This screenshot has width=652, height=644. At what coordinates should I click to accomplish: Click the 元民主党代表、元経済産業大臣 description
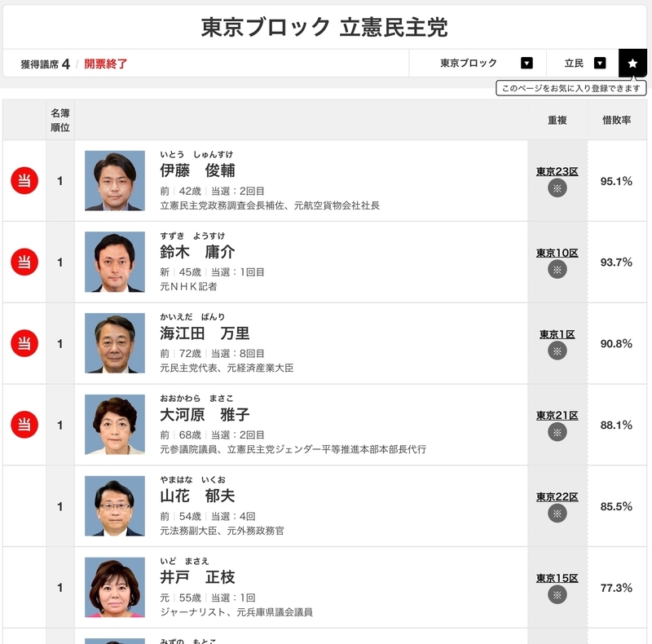tap(227, 368)
